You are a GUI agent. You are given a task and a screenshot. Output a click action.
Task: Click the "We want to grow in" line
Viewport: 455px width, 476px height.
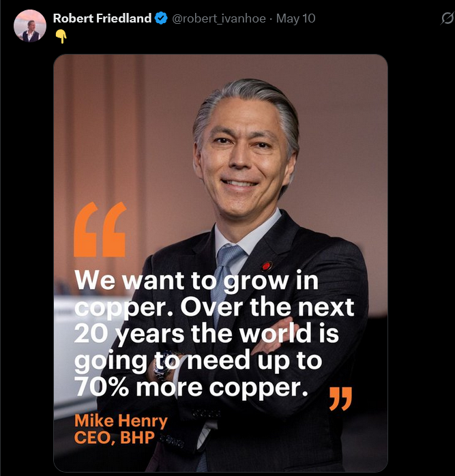coord(196,281)
